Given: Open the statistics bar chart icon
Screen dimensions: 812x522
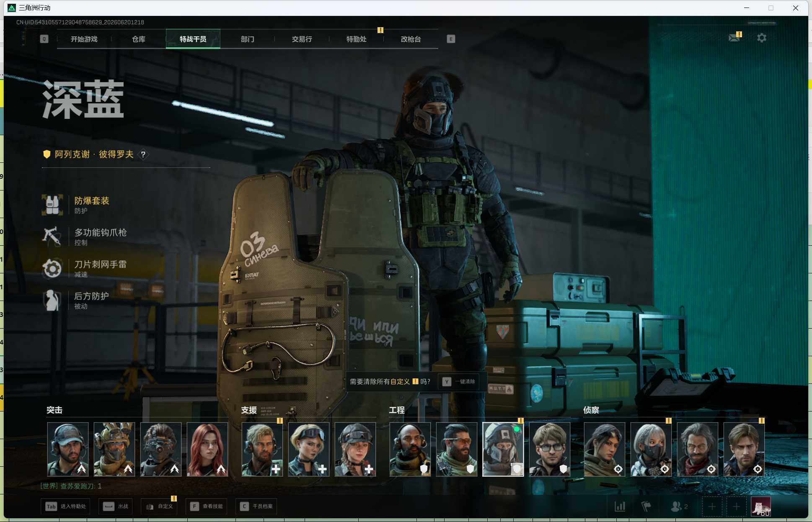Looking at the screenshot, I should 620,507.
